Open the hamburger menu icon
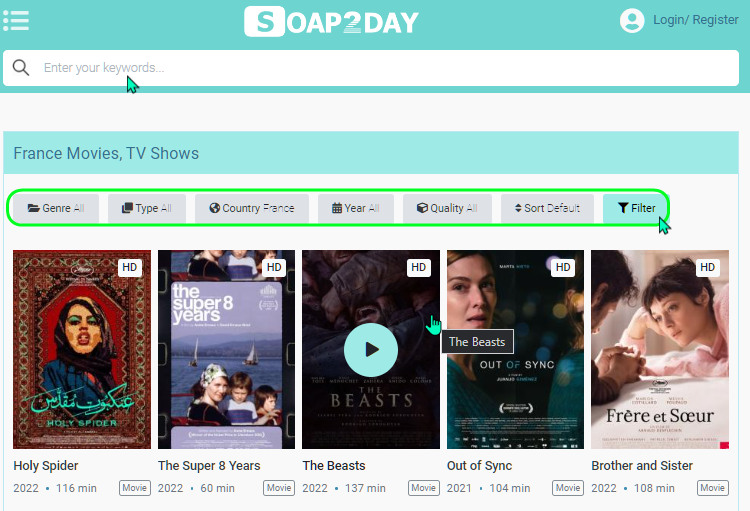Image resolution: width=750 pixels, height=511 pixels. point(16,20)
